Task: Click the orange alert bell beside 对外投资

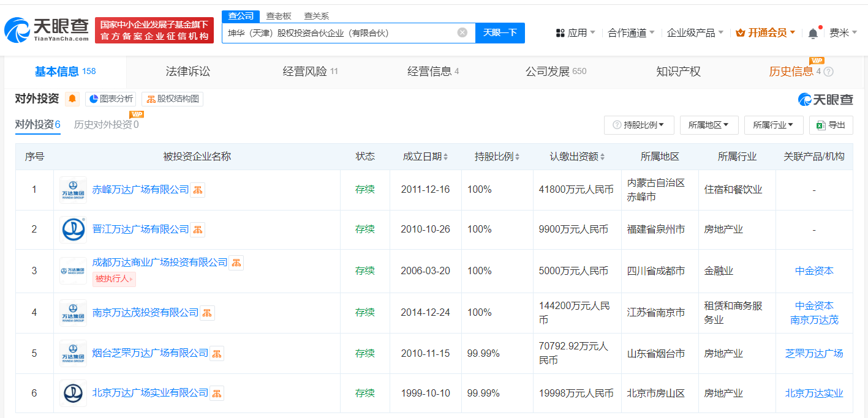Action: click(72, 99)
